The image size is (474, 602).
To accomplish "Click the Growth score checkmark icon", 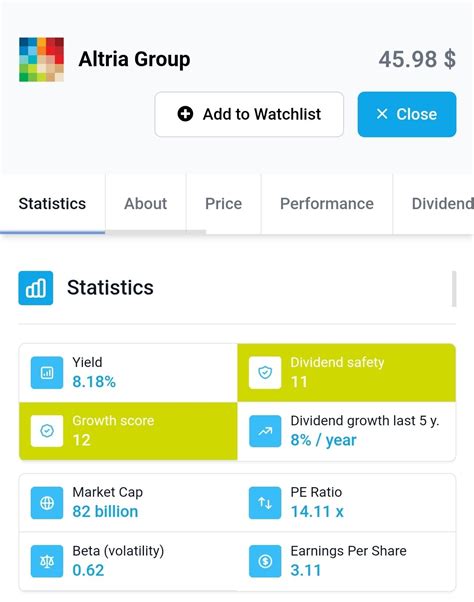I will [x=47, y=431].
